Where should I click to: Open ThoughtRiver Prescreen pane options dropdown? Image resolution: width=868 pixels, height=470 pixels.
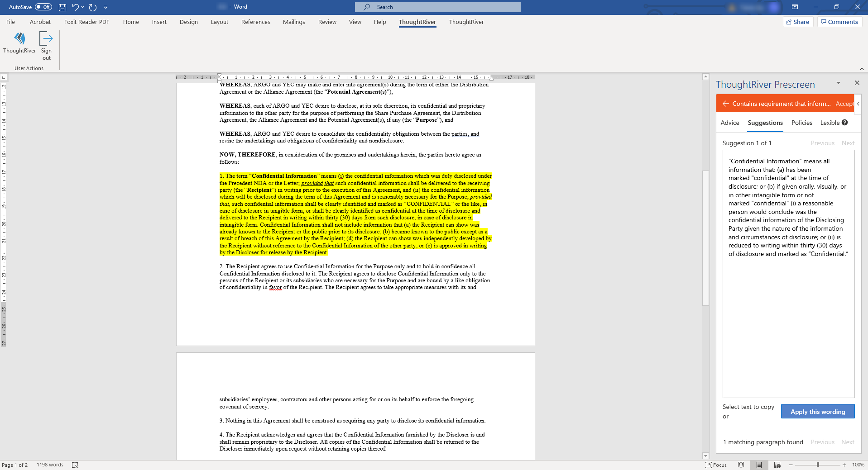tap(838, 83)
